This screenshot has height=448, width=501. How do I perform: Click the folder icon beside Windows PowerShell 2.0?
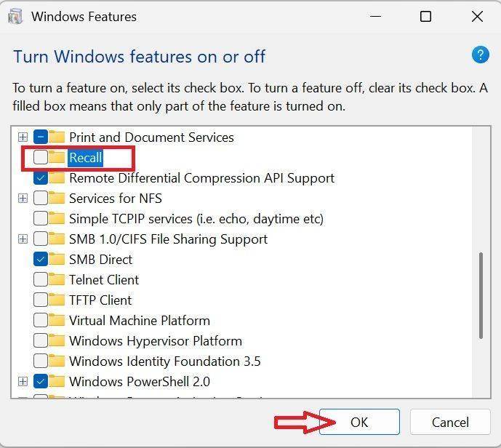tap(57, 381)
